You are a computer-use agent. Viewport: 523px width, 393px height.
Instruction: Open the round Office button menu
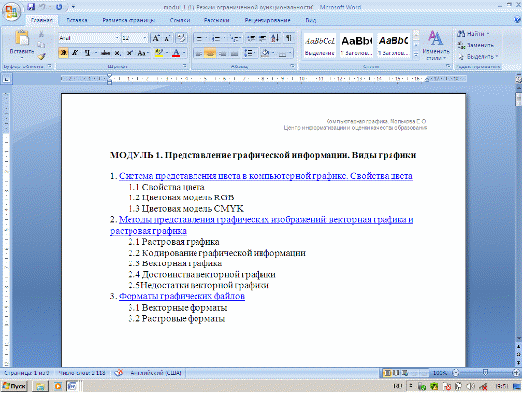coord(11,12)
